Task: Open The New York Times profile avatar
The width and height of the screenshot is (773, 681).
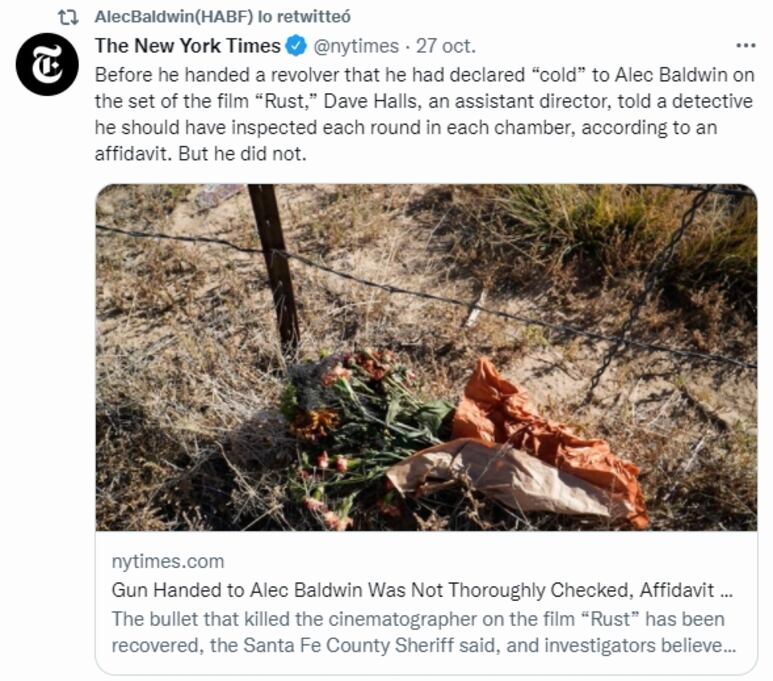Action: (x=47, y=64)
